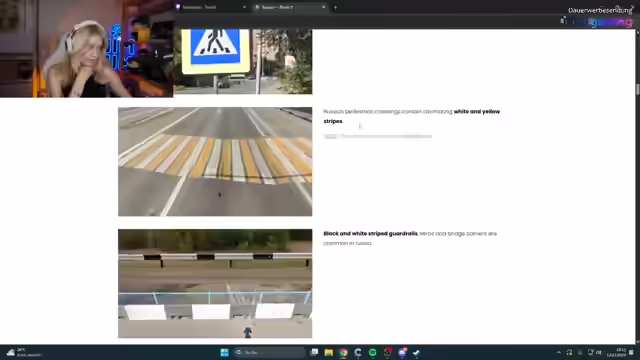Open the Windows Start menu
The width and height of the screenshot is (640, 360).
(x=224, y=352)
